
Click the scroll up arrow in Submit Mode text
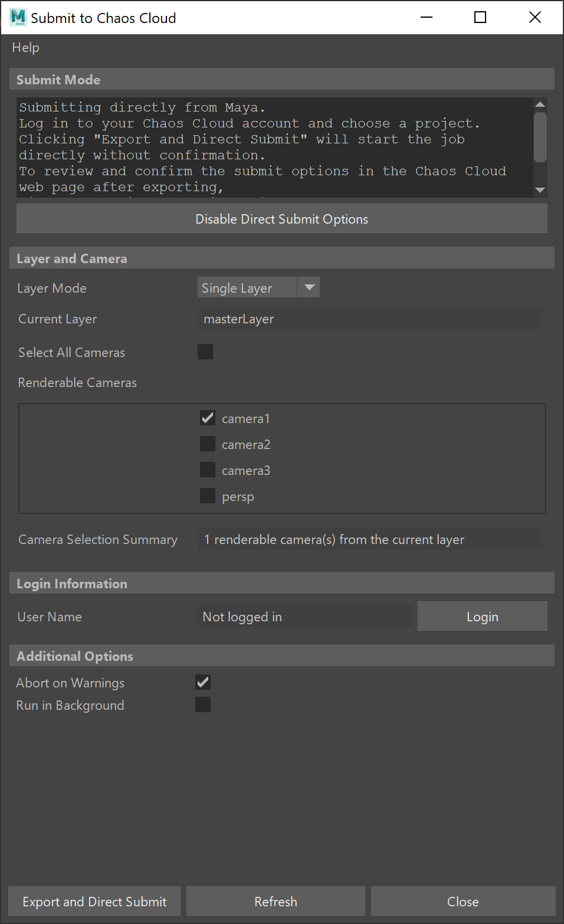click(540, 104)
